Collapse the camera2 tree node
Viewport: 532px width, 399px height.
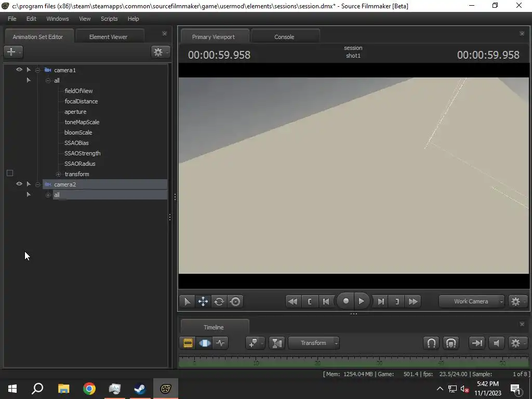click(x=37, y=184)
